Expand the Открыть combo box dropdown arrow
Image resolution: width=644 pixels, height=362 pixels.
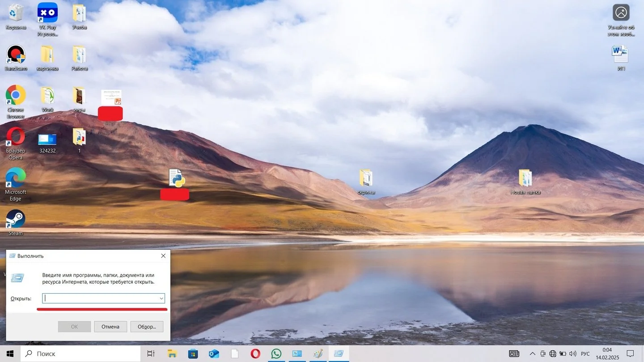[161, 298]
